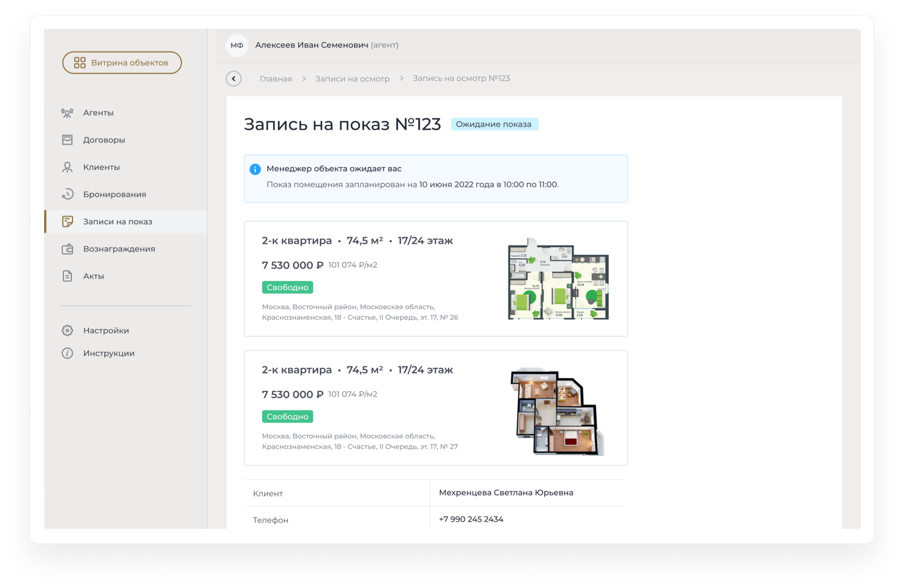This screenshot has height=588, width=904.
Task: Open the Витрина объектов showcase button
Action: click(122, 62)
